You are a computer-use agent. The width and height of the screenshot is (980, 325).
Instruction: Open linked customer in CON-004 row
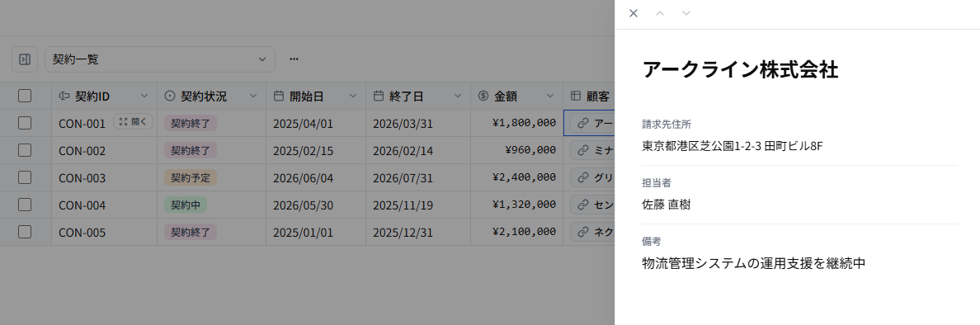(x=592, y=205)
